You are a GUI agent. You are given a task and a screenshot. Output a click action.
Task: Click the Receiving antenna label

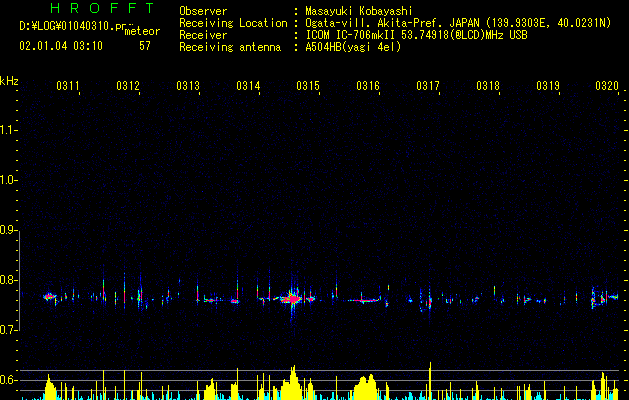click(230, 47)
